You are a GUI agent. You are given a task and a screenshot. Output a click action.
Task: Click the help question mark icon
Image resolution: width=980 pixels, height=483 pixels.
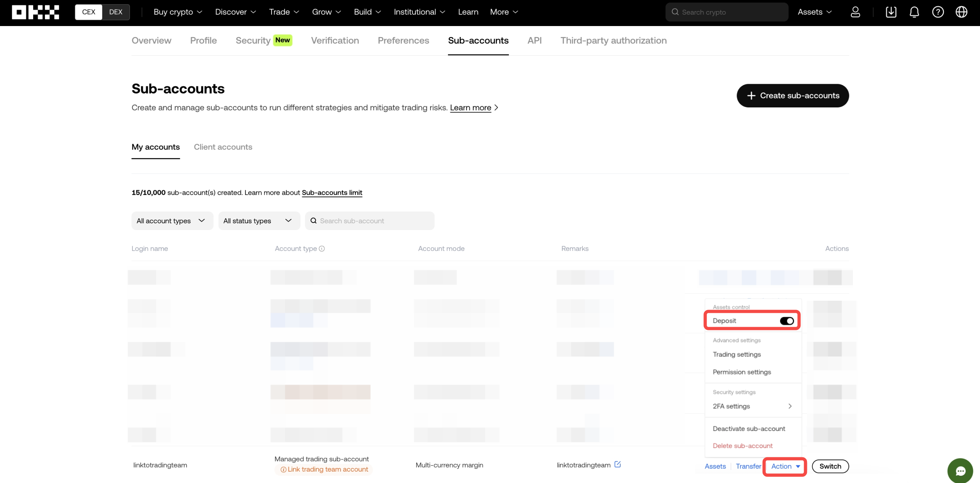click(x=938, y=12)
